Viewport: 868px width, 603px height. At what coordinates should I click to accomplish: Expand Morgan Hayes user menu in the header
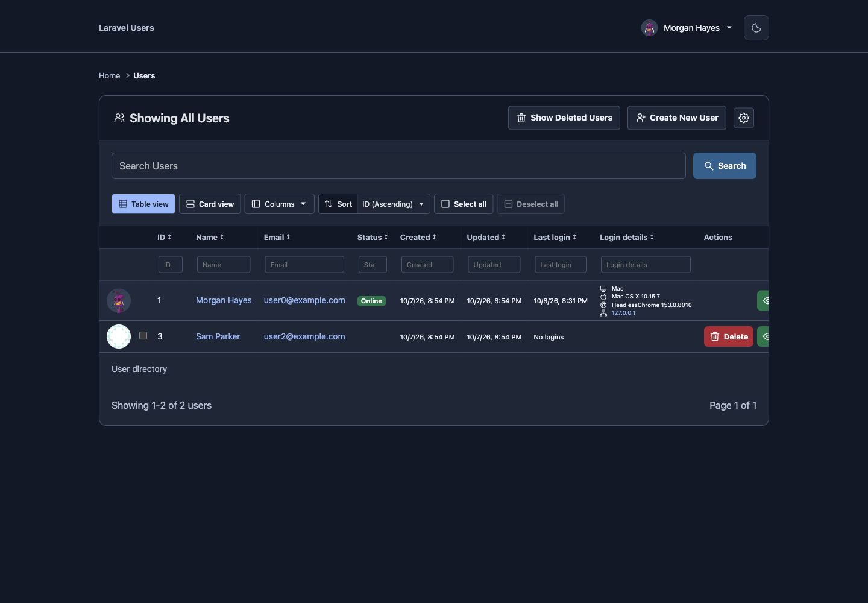click(x=687, y=28)
